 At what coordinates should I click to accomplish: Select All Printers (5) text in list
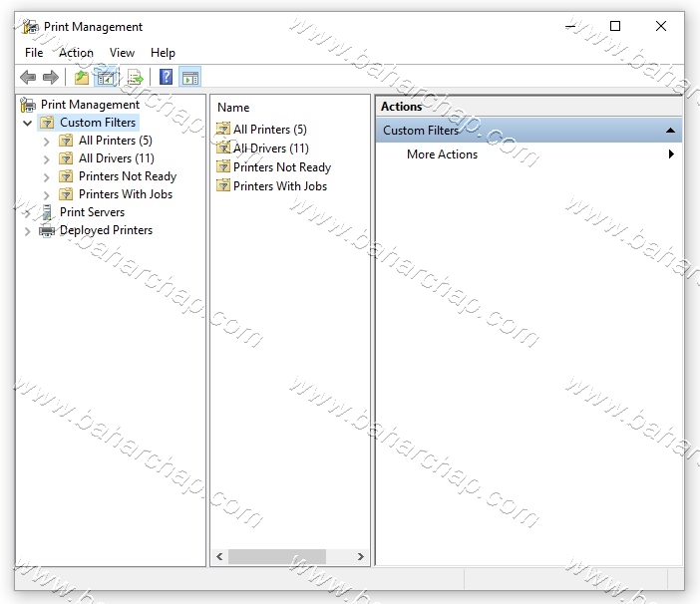pos(269,130)
